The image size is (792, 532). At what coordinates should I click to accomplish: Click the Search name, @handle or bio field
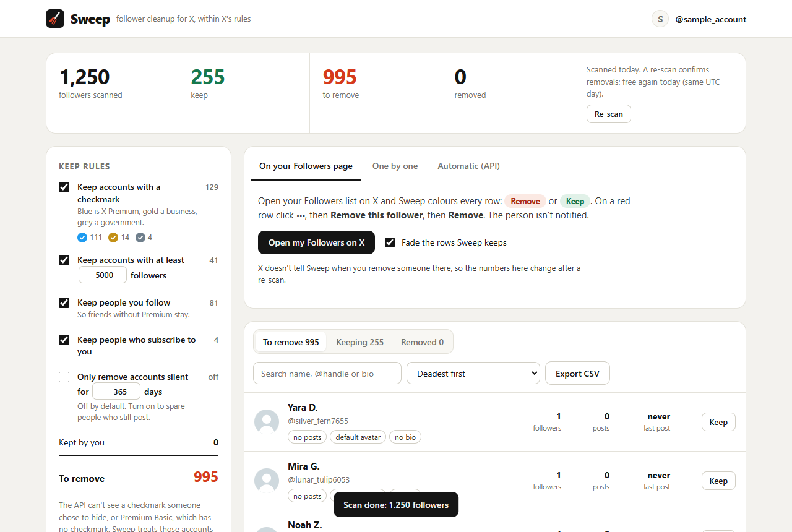tap(327, 374)
